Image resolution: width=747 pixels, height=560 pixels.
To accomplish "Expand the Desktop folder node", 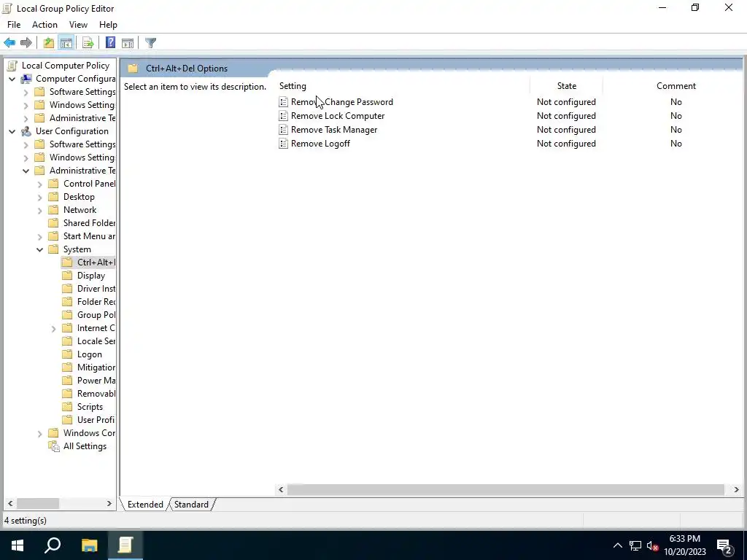I will (x=40, y=197).
